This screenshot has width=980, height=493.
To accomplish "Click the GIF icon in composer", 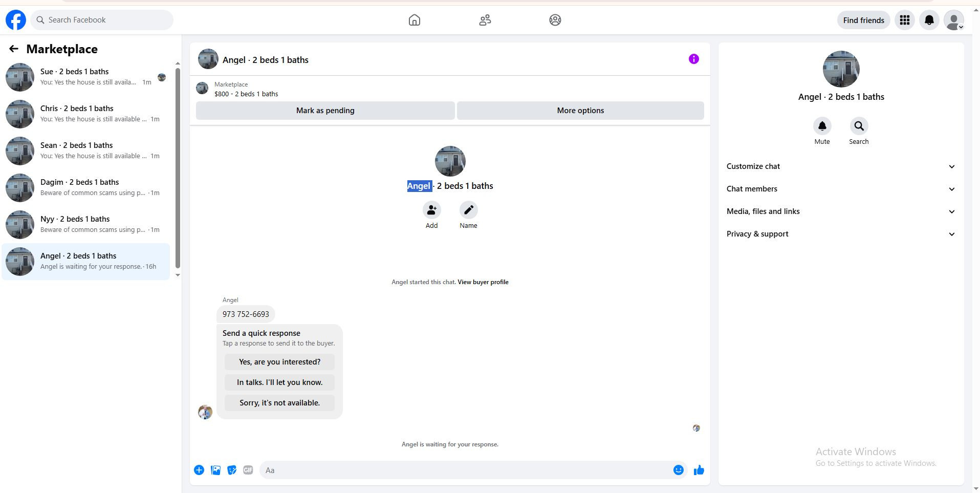I will tap(248, 470).
